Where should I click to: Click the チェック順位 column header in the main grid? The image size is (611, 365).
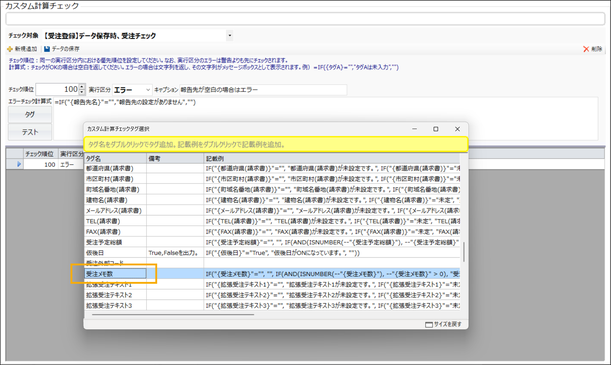pos(40,154)
